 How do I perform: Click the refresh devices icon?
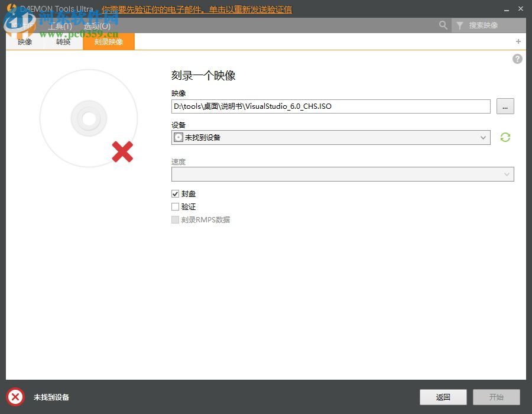[x=505, y=137]
